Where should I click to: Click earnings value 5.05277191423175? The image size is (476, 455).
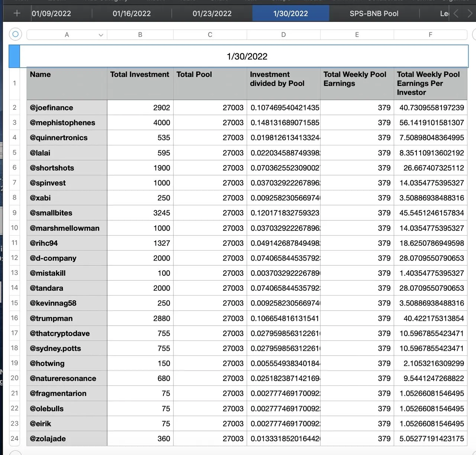pos(430,439)
